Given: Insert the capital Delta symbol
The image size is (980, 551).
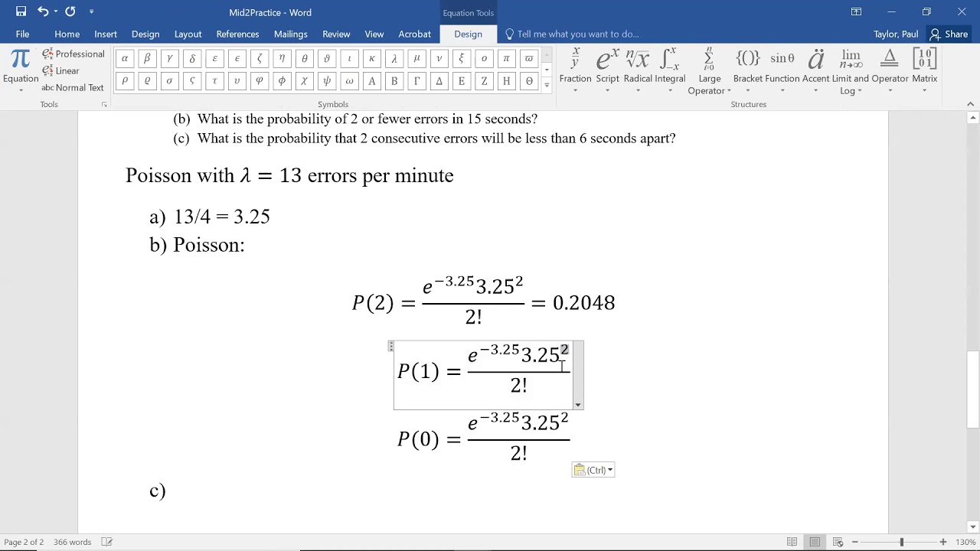Looking at the screenshot, I should pos(439,80).
